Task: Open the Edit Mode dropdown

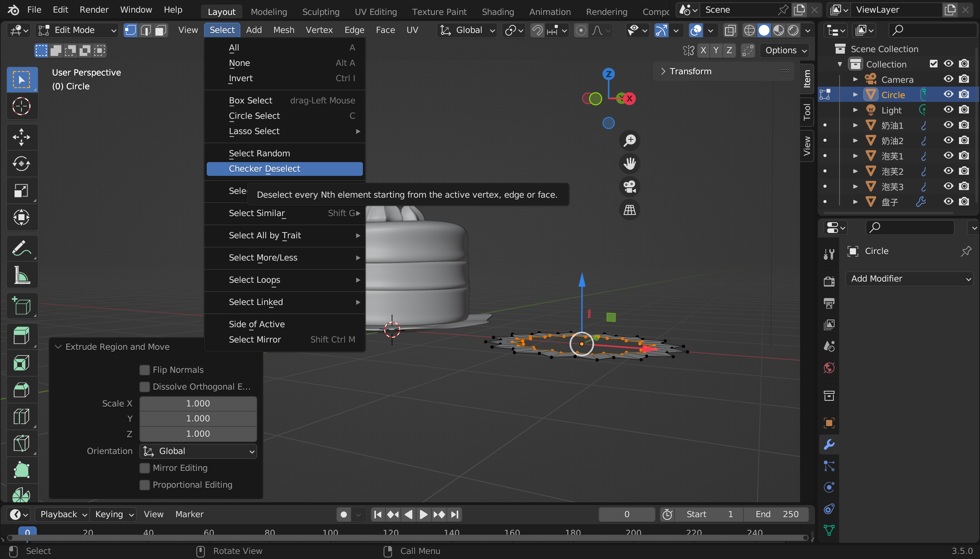Action: 77,30
